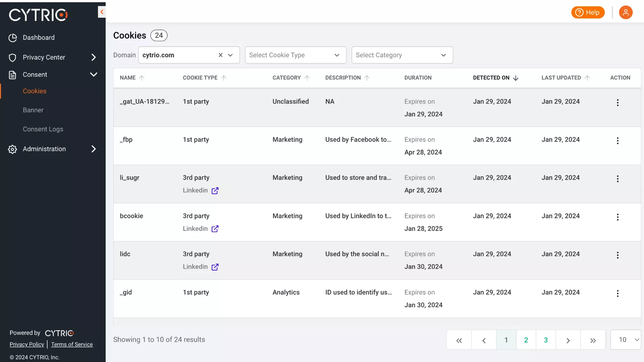The width and height of the screenshot is (644, 362).
Task: Clear the cytrio.com domain selection
Action: click(x=220, y=55)
